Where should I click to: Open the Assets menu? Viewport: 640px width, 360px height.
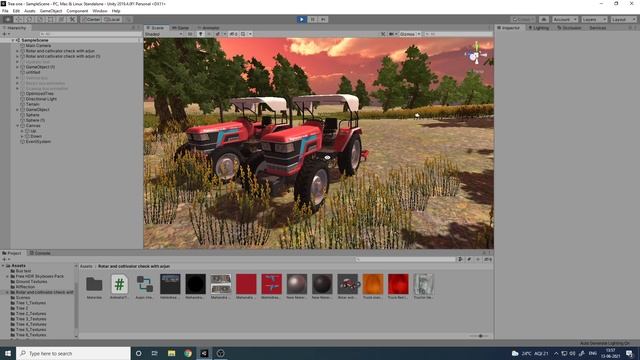[29, 11]
